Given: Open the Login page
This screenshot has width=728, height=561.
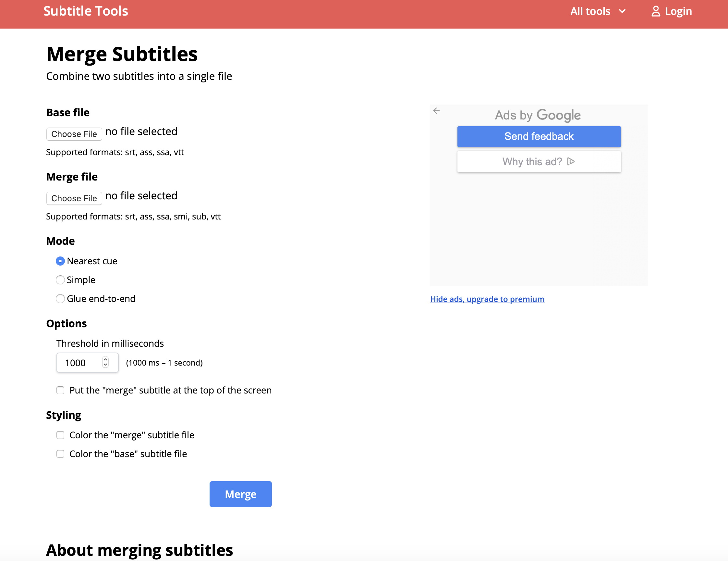Looking at the screenshot, I should click(x=678, y=11).
